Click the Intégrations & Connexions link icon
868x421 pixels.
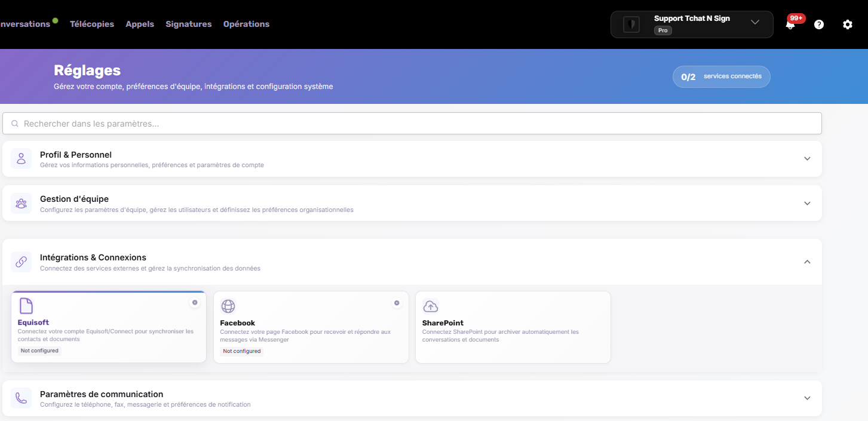[22, 262]
